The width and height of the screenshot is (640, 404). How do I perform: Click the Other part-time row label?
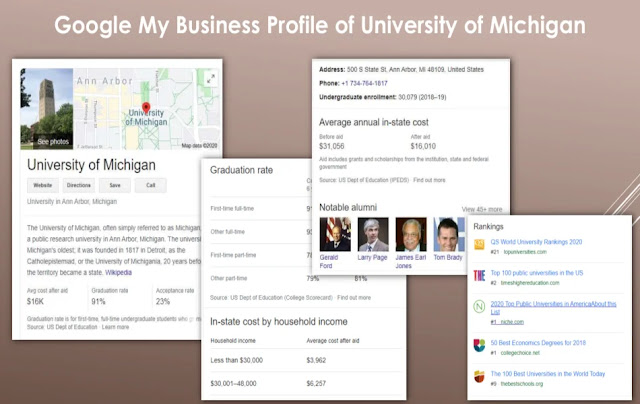click(229, 278)
